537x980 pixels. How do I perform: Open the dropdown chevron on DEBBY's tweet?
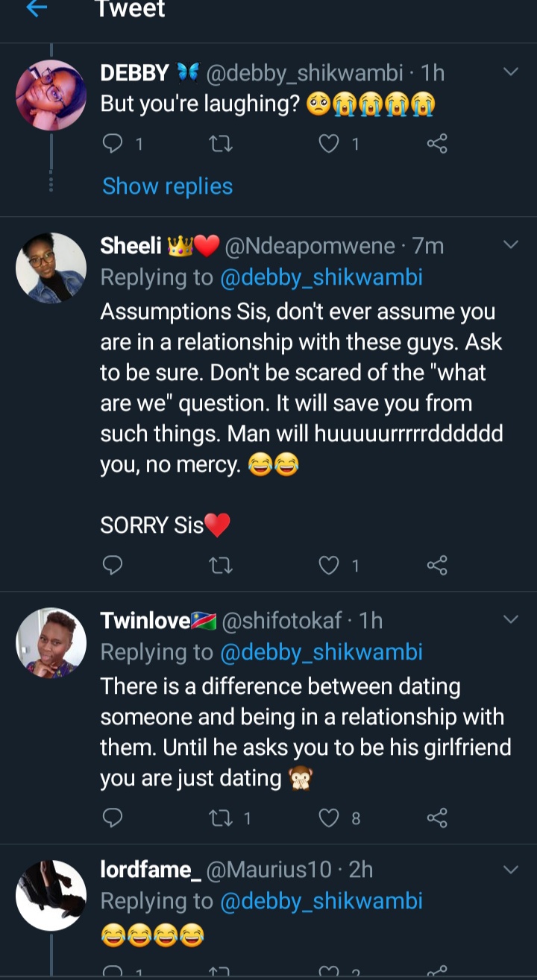tap(511, 72)
